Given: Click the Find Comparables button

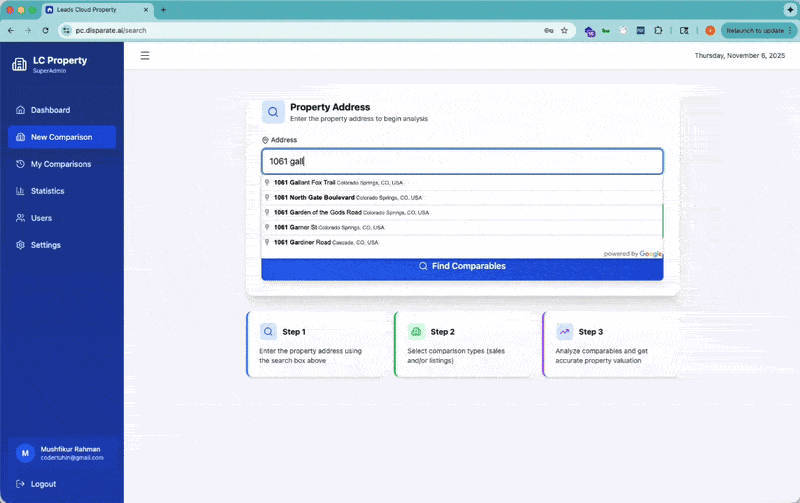Looking at the screenshot, I should (462, 269).
